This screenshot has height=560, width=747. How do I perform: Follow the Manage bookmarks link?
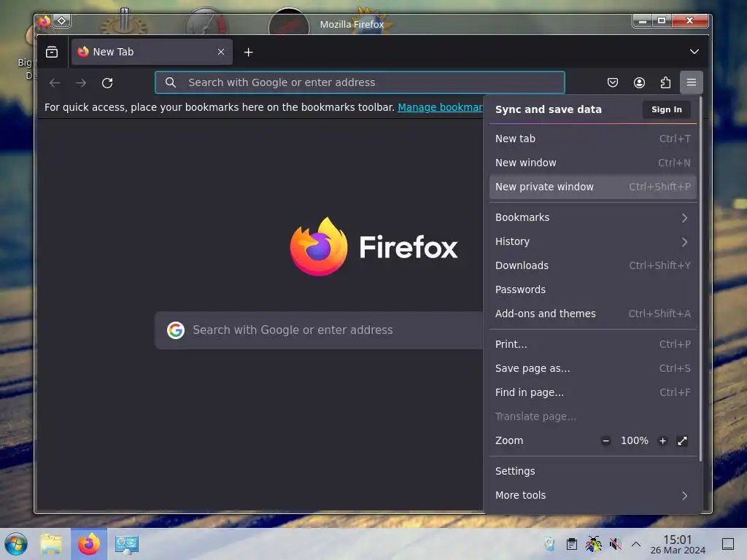click(x=440, y=107)
